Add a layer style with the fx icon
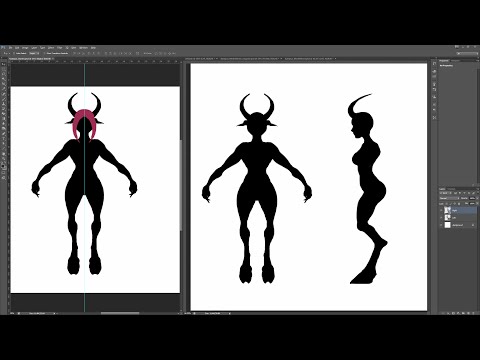Image resolution: width=480 pixels, height=360 pixels. point(448,313)
